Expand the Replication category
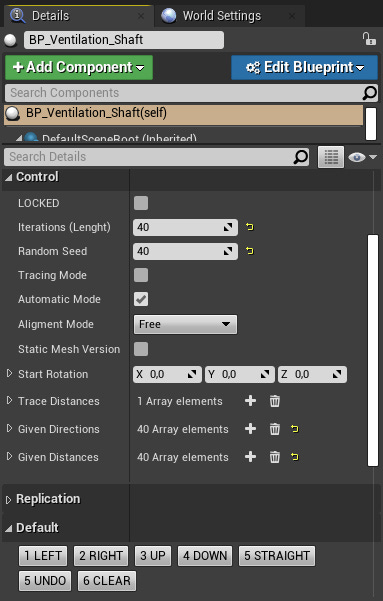This screenshot has width=383, height=601. 9,499
